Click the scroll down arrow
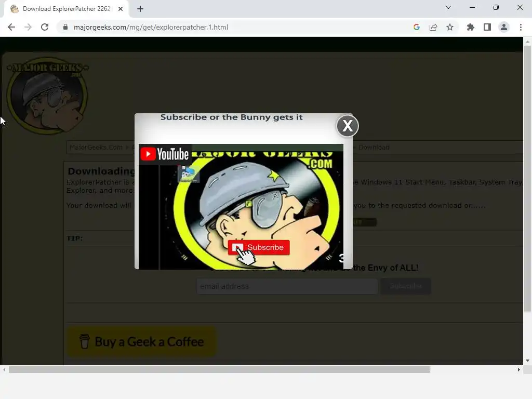 click(x=527, y=361)
